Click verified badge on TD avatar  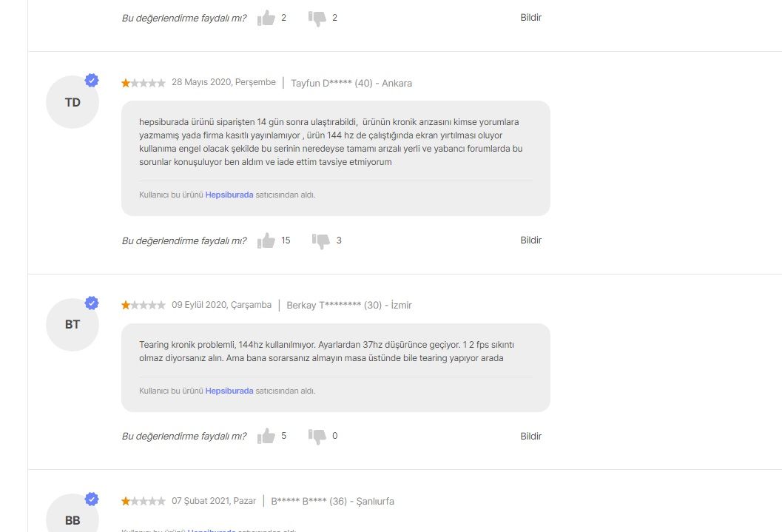pyautogui.click(x=91, y=80)
